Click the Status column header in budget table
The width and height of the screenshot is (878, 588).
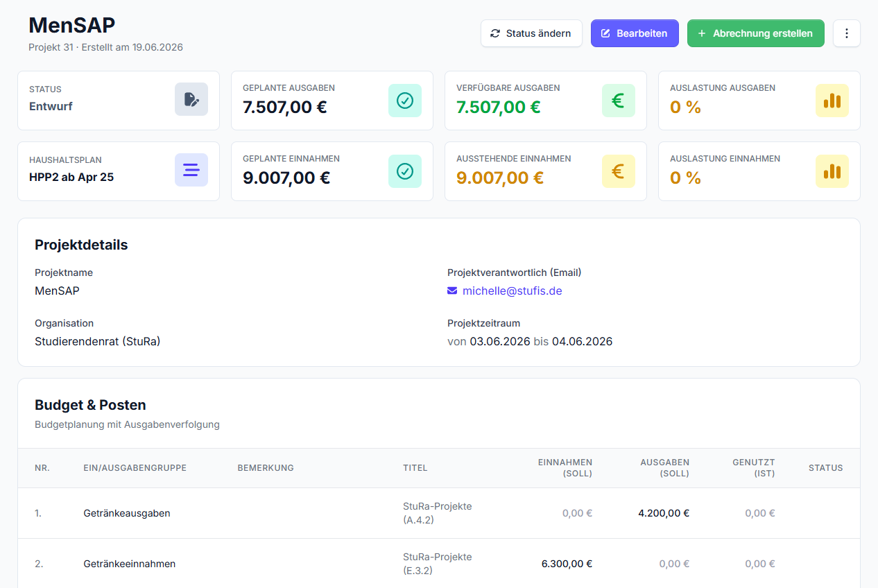(x=825, y=468)
